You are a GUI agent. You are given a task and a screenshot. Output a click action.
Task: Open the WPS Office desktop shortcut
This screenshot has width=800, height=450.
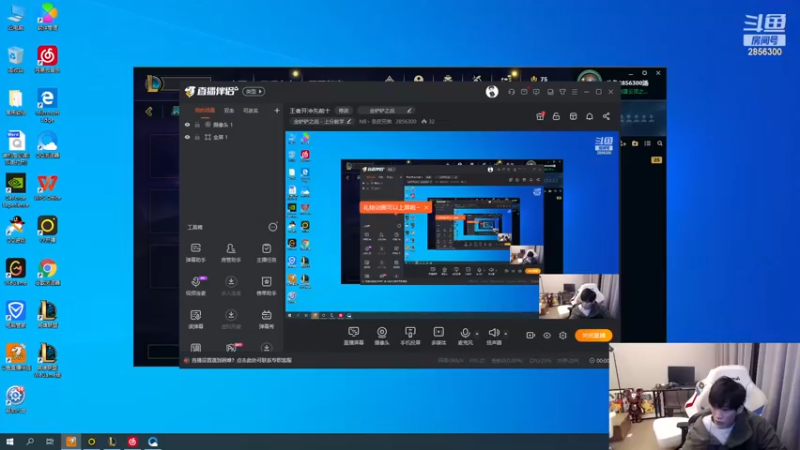(x=47, y=187)
